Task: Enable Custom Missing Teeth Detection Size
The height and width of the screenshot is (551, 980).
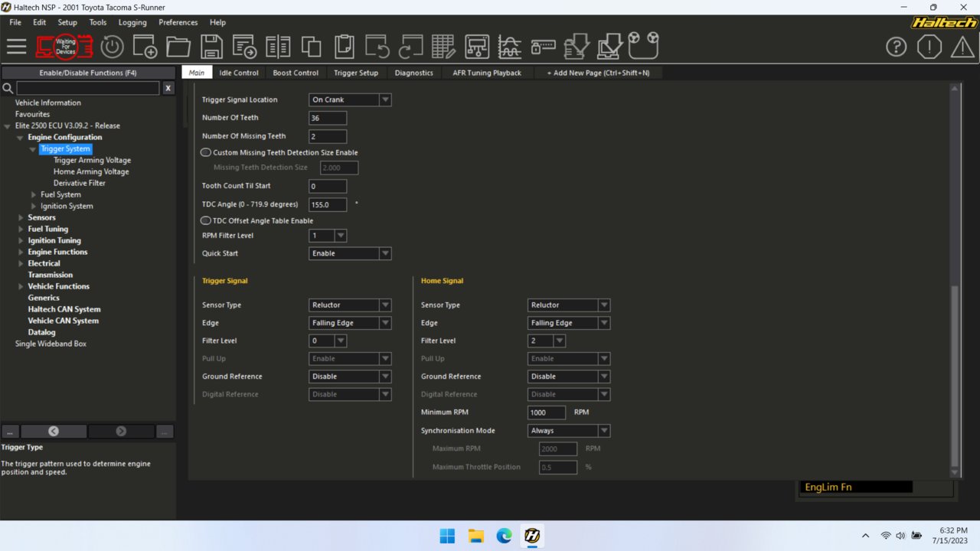Action: click(206, 152)
